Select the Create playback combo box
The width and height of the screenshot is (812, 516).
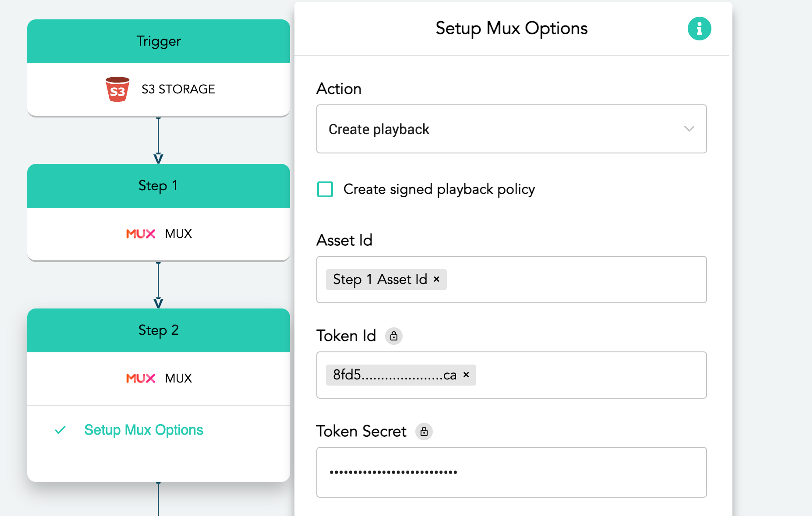(x=511, y=129)
